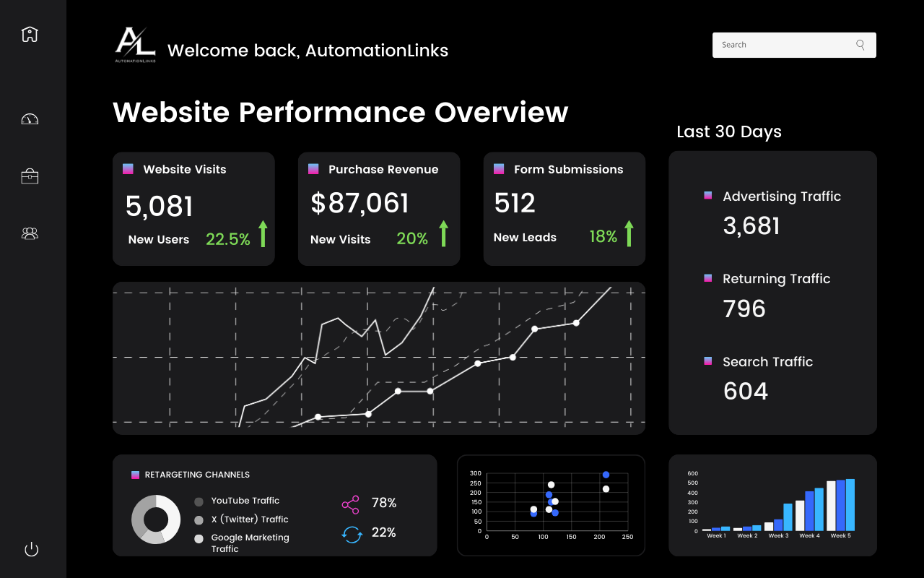Click the Week 3 bar chart label
Screen dimensions: 924x578
click(x=778, y=536)
